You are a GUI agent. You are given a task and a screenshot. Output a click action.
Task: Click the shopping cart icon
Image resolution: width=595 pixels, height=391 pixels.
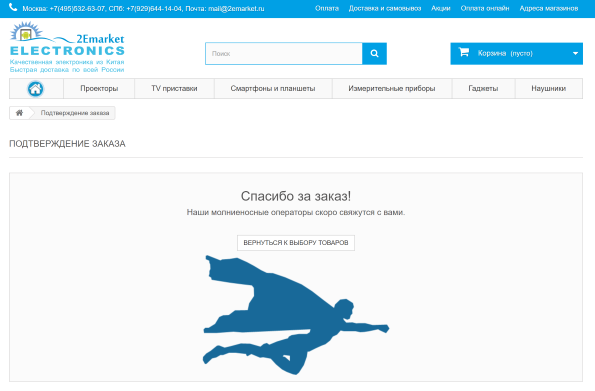[x=464, y=52]
